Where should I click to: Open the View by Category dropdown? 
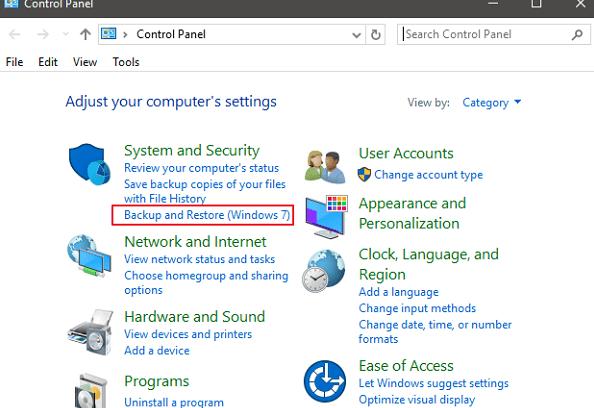click(x=492, y=103)
